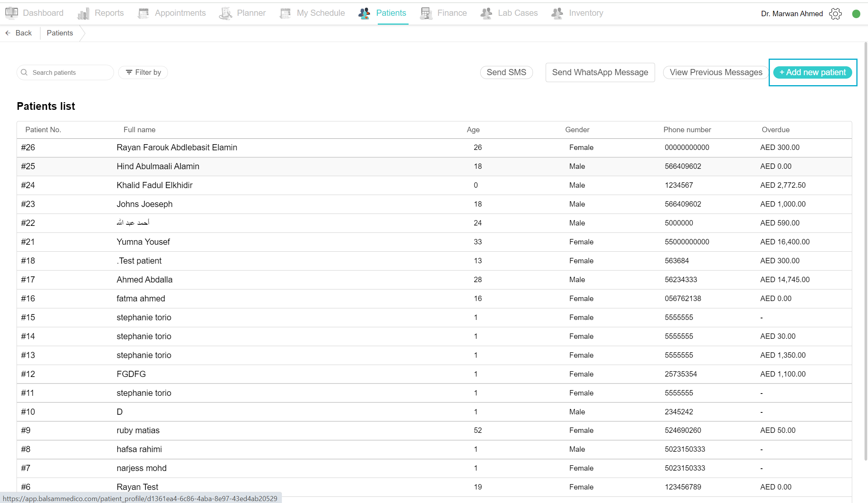Click phone number 056762138
Screen dimensions: 868x503
coord(683,299)
